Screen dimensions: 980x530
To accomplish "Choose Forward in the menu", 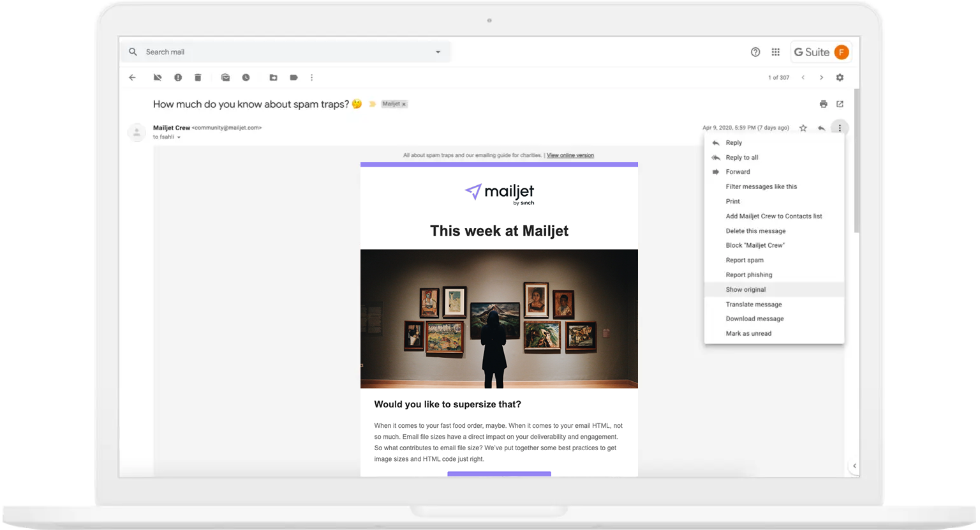I will click(x=774, y=172).
